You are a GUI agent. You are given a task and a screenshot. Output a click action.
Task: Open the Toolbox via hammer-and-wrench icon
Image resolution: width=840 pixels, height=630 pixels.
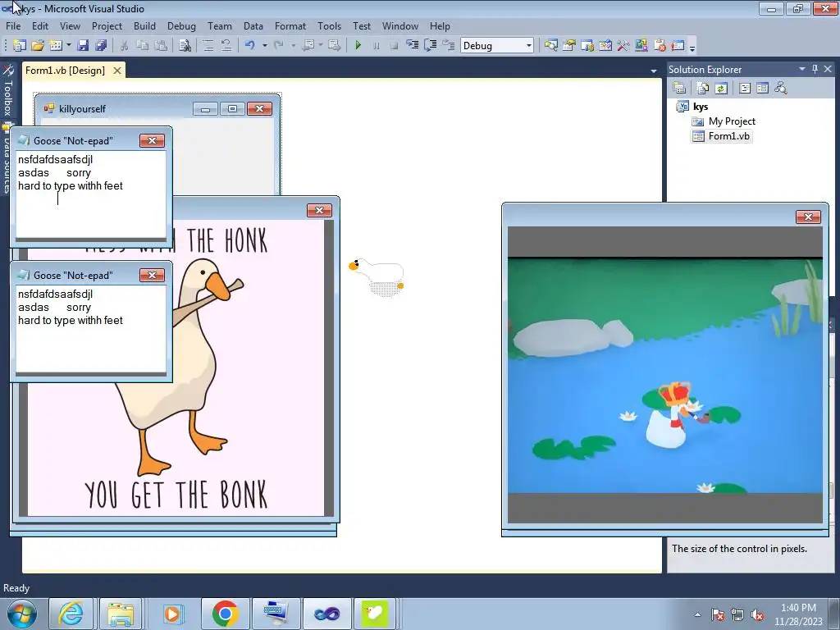(x=623, y=46)
